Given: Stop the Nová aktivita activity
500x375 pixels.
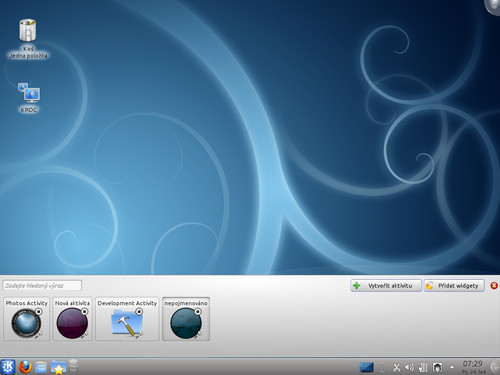Looking at the screenshot, I should [x=85, y=312].
